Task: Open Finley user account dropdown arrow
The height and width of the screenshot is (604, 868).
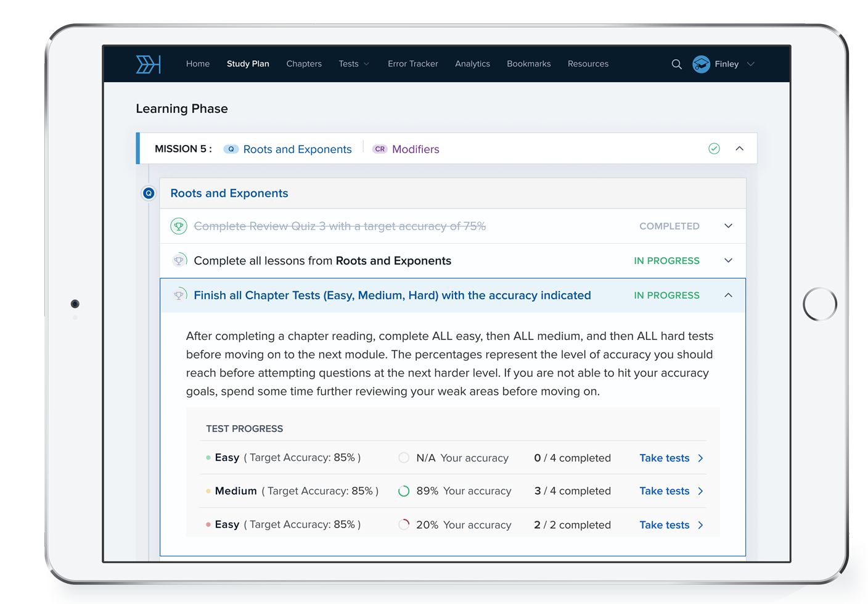Action: click(x=750, y=64)
